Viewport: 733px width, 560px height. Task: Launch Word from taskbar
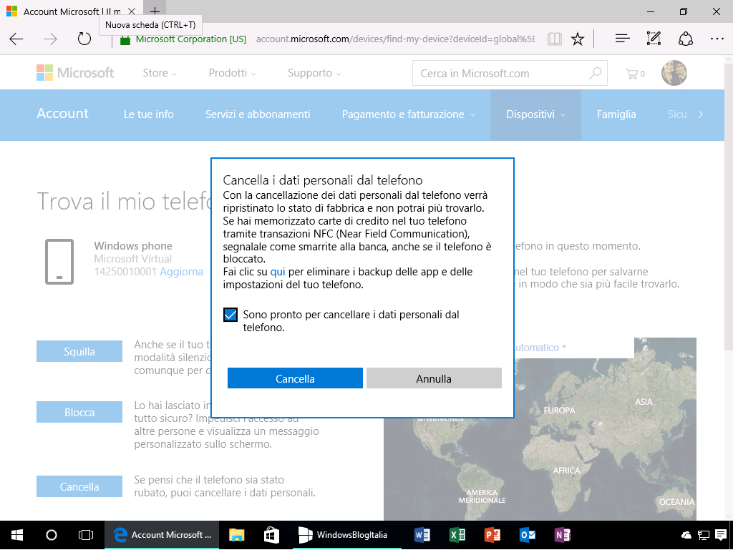[422, 535]
